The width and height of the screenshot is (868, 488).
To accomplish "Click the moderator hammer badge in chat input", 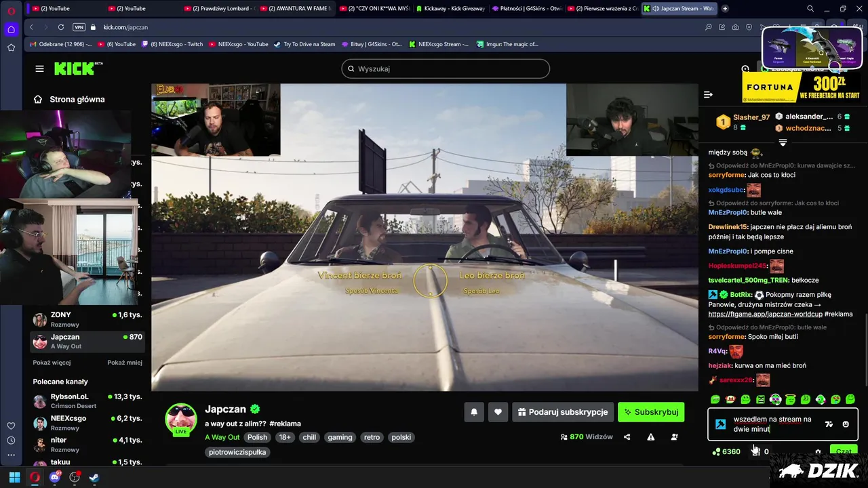I will tap(721, 424).
